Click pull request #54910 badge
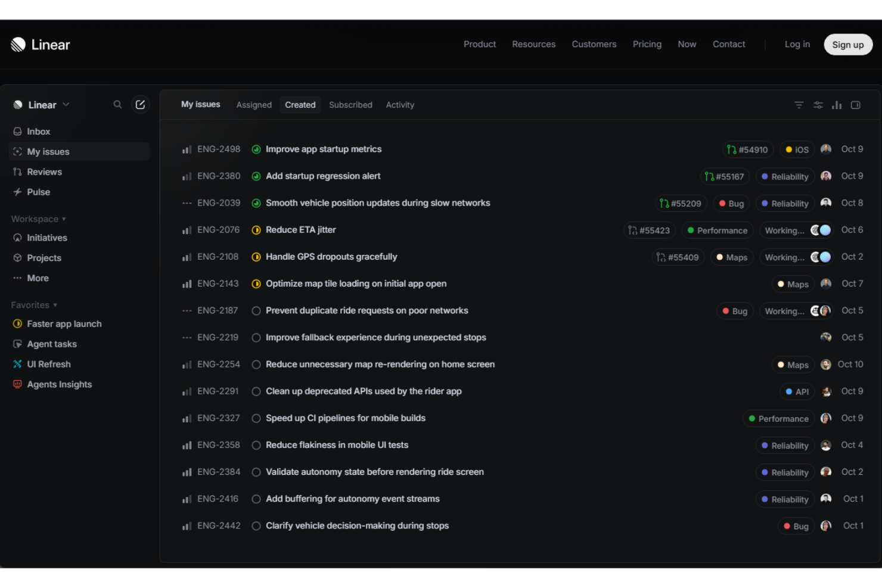 tap(748, 150)
